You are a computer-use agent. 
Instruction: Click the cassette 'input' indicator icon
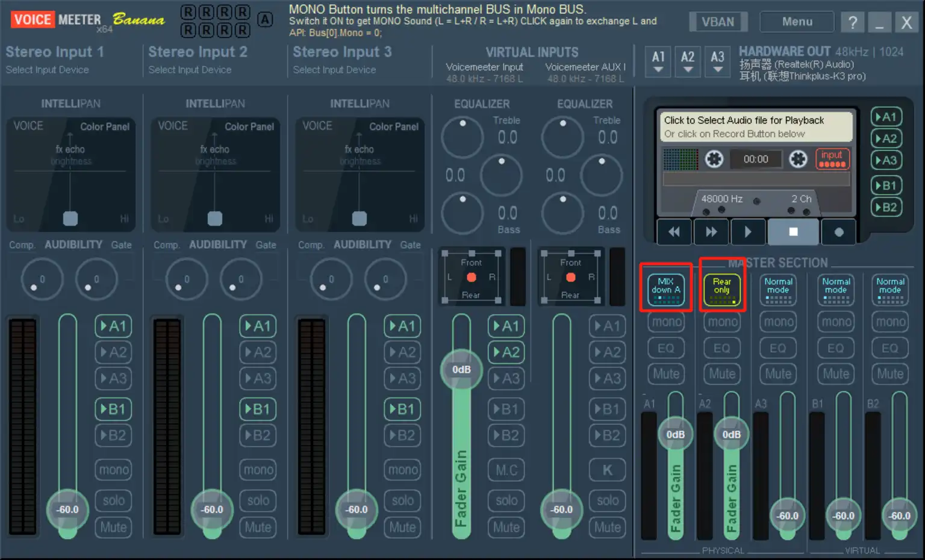(x=832, y=159)
